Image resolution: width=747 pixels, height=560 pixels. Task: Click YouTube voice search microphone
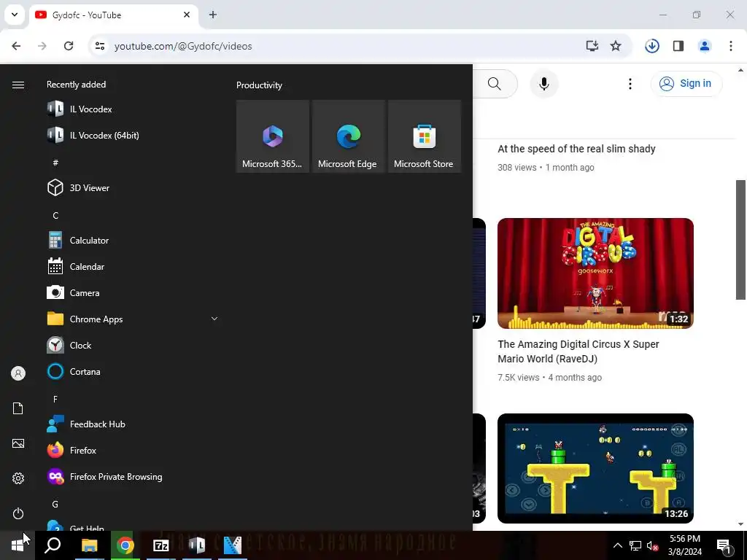tap(544, 84)
